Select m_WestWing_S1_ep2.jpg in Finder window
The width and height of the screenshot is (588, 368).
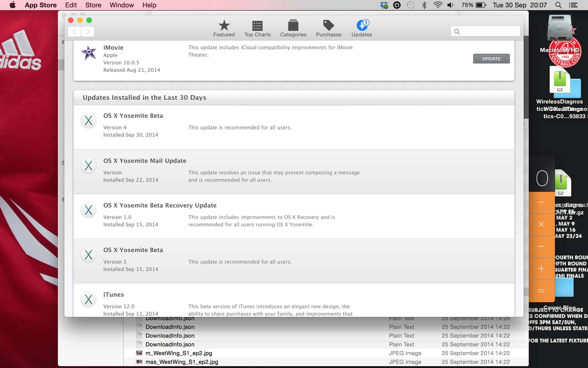click(326, 353)
